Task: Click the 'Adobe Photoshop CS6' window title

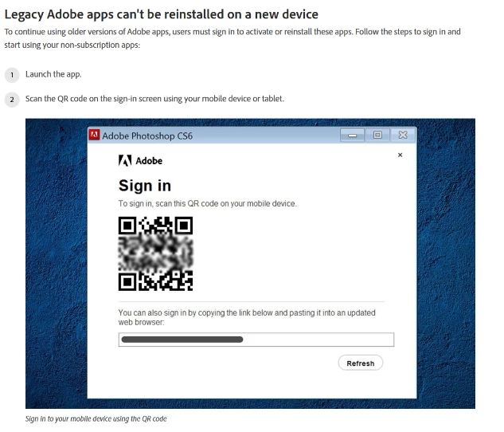Action: click(x=147, y=136)
